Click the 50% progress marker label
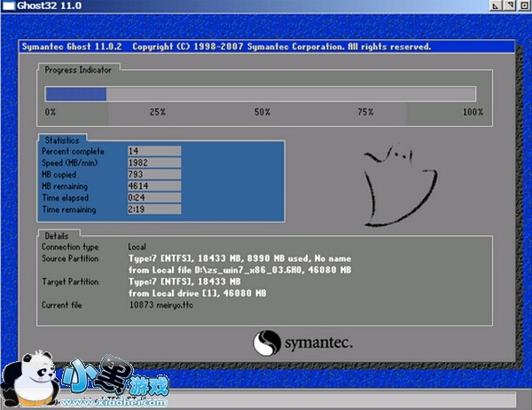 (x=262, y=112)
